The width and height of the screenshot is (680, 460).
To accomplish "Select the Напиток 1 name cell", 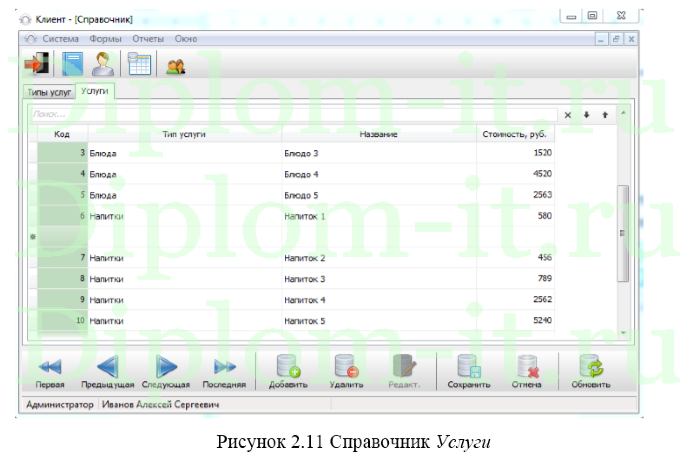I will pyautogui.click(x=379, y=216).
